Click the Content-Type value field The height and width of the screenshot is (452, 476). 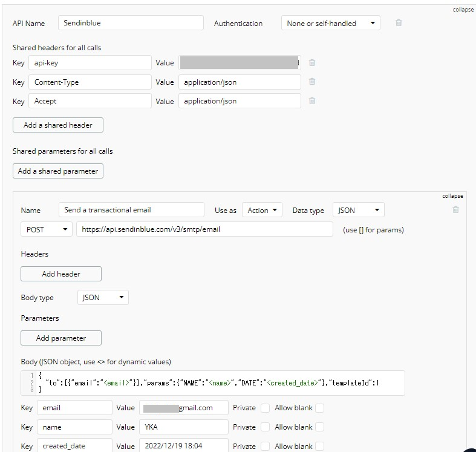point(240,82)
